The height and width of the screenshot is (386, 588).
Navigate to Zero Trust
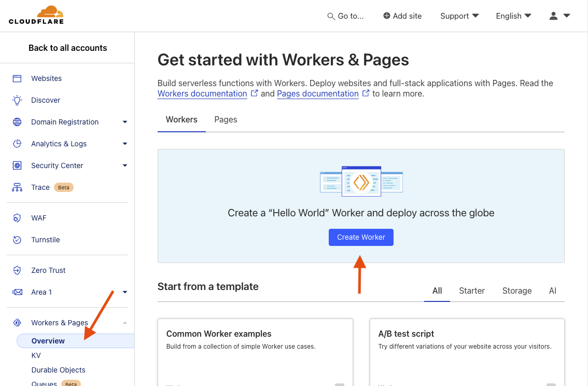coord(48,270)
